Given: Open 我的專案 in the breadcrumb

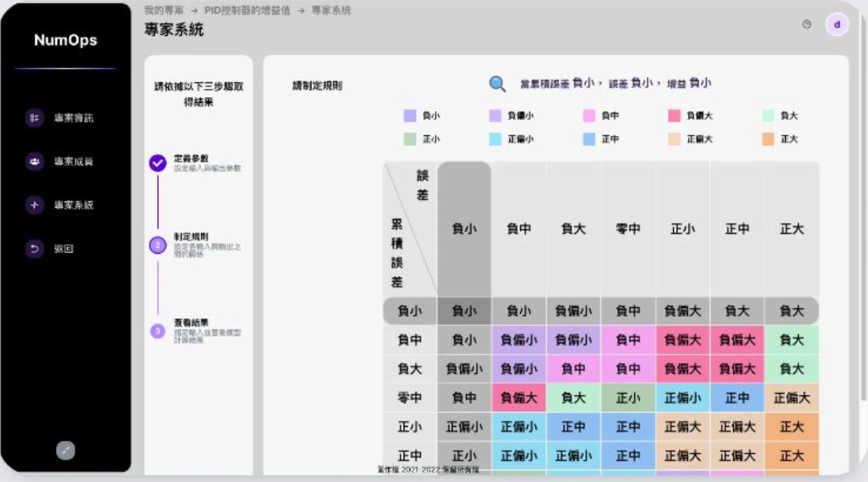Looking at the screenshot, I should tap(163, 10).
